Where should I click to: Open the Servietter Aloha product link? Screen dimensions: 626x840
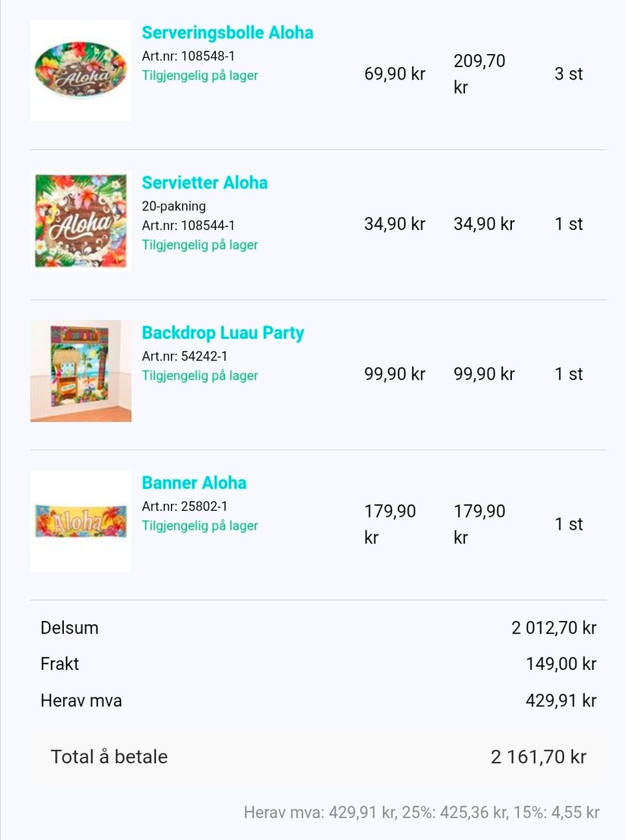click(205, 182)
